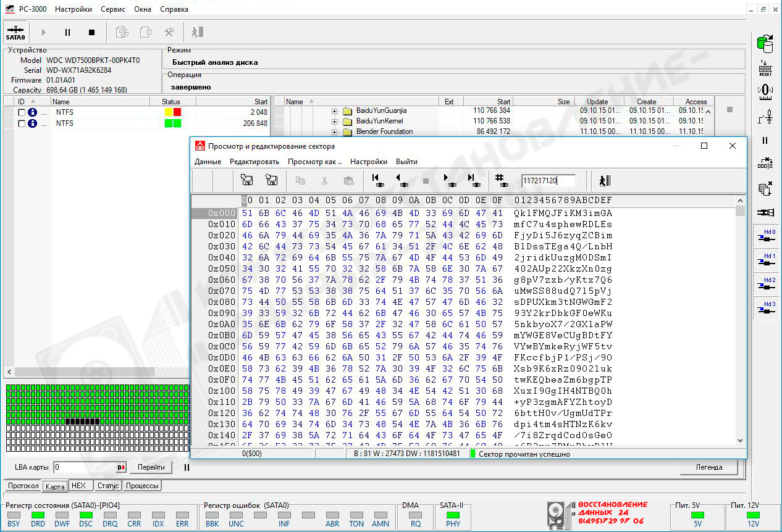Screen dimensions: 782x532
Task: Sort file list by Size column header
Action: point(544,102)
